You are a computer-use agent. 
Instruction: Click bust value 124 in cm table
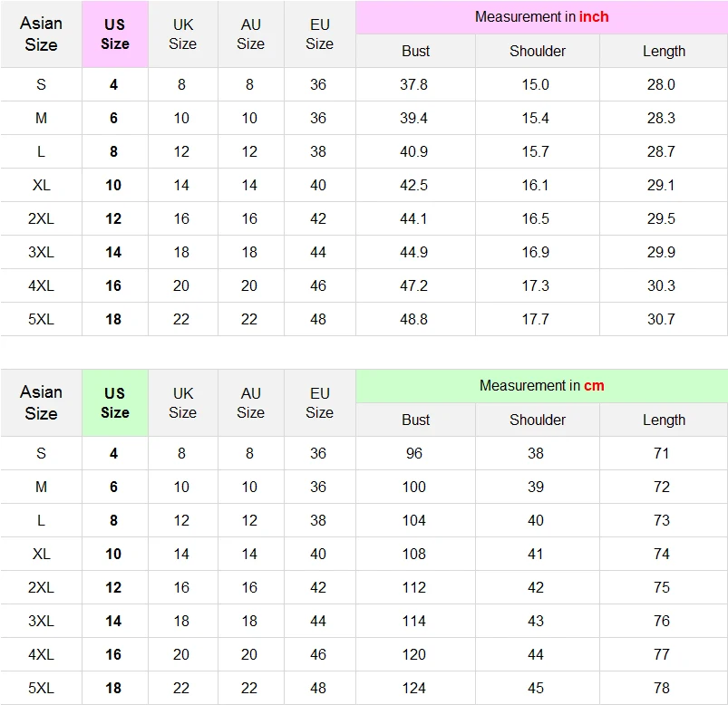coord(414,688)
